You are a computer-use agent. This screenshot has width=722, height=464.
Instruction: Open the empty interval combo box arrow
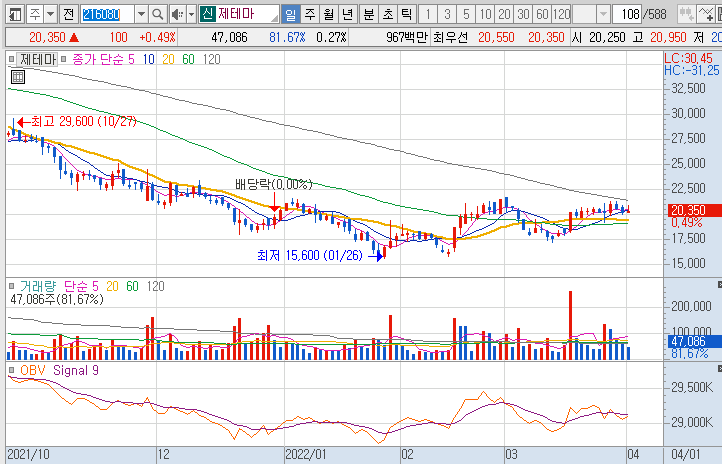pos(603,15)
